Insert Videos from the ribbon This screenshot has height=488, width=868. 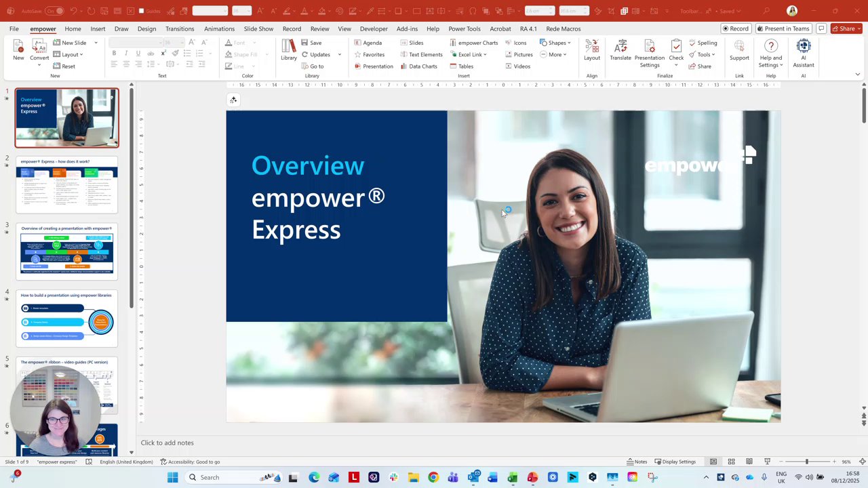tap(517, 66)
